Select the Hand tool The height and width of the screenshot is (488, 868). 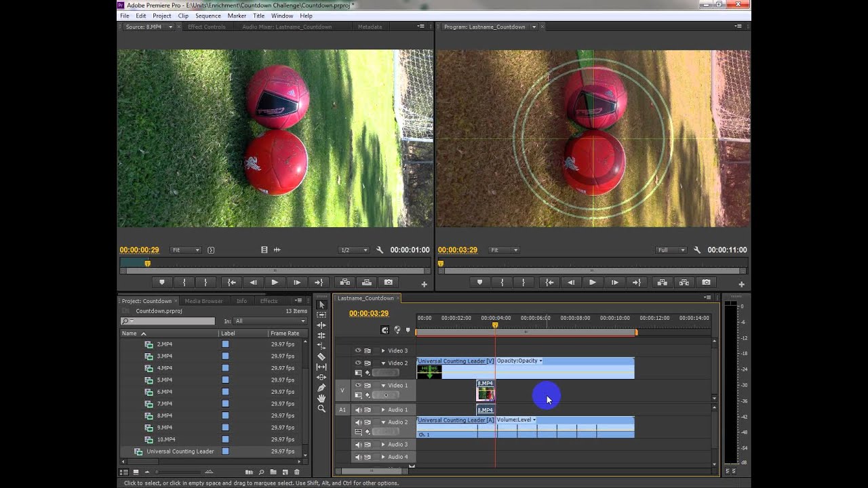pyautogui.click(x=321, y=399)
